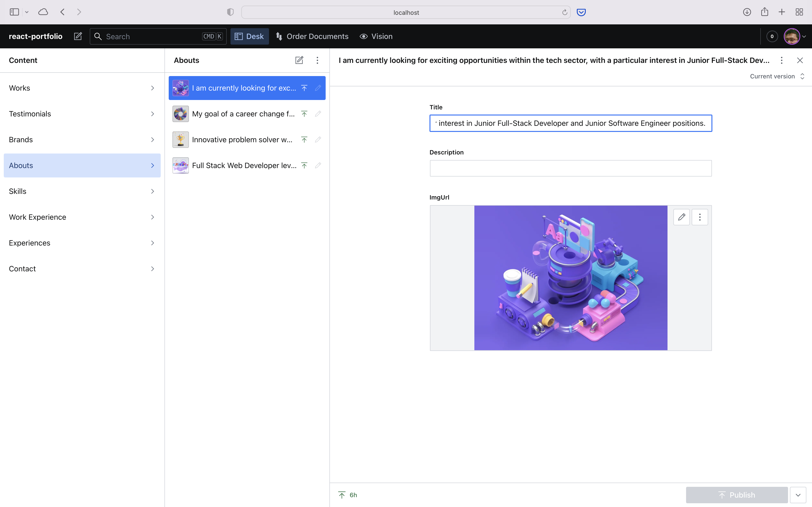This screenshot has width=812, height=507.
Task: Open the Abouts list overflow menu
Action: (317, 60)
